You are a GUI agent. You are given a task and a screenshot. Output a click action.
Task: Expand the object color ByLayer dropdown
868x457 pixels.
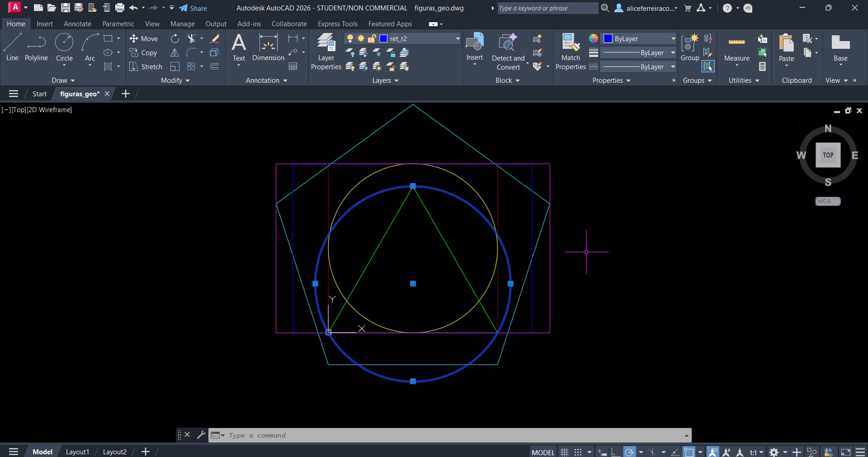pyautogui.click(x=673, y=39)
